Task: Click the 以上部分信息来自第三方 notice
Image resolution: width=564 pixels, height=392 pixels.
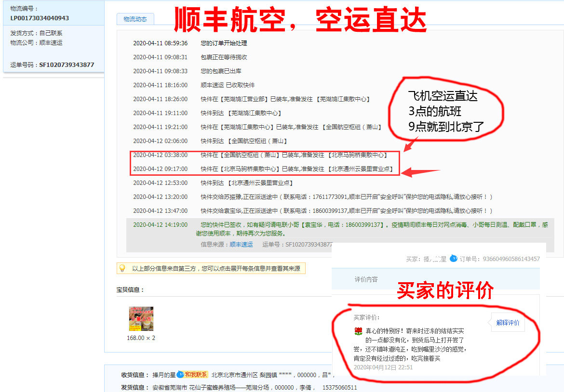Action: (211, 268)
